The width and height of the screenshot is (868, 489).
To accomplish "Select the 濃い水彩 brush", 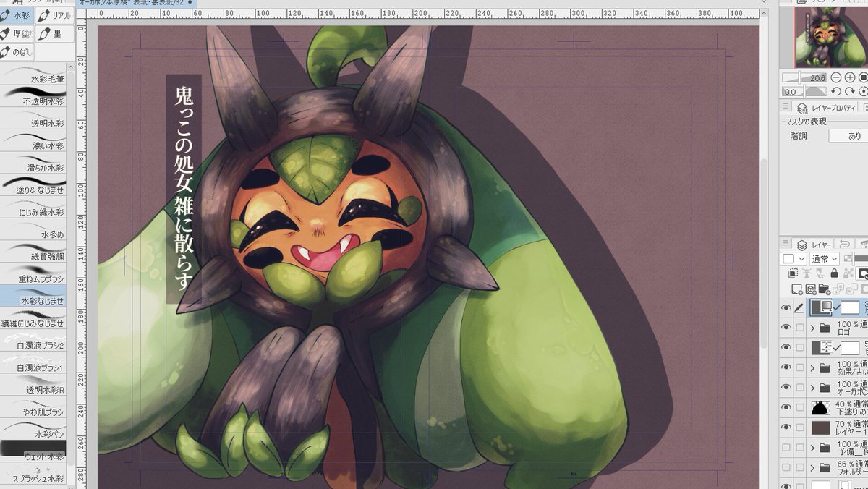I will coord(33,141).
